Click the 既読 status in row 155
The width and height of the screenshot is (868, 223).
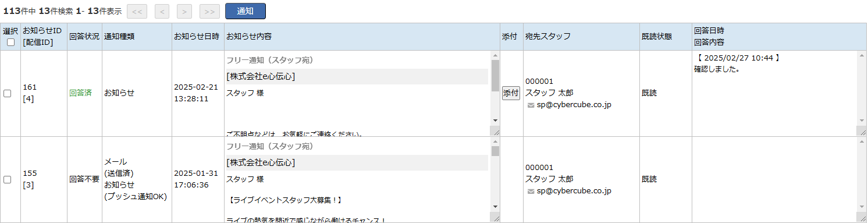(x=649, y=179)
